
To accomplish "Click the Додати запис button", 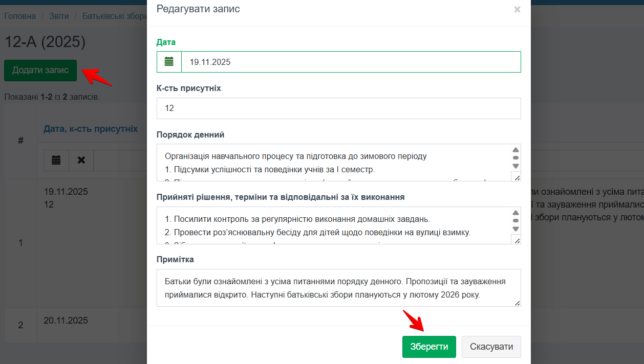I will [x=40, y=71].
